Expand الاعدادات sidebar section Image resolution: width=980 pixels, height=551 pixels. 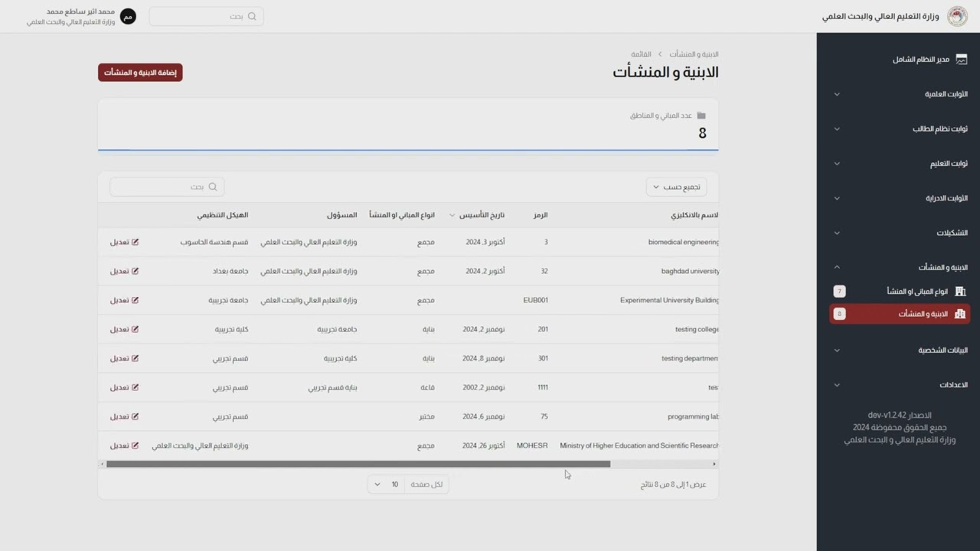(837, 385)
